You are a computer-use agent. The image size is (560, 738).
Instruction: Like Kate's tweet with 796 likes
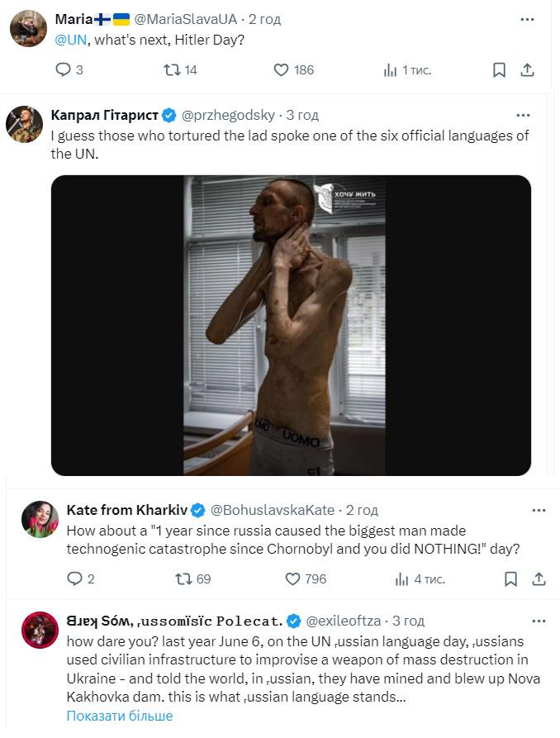[292, 579]
